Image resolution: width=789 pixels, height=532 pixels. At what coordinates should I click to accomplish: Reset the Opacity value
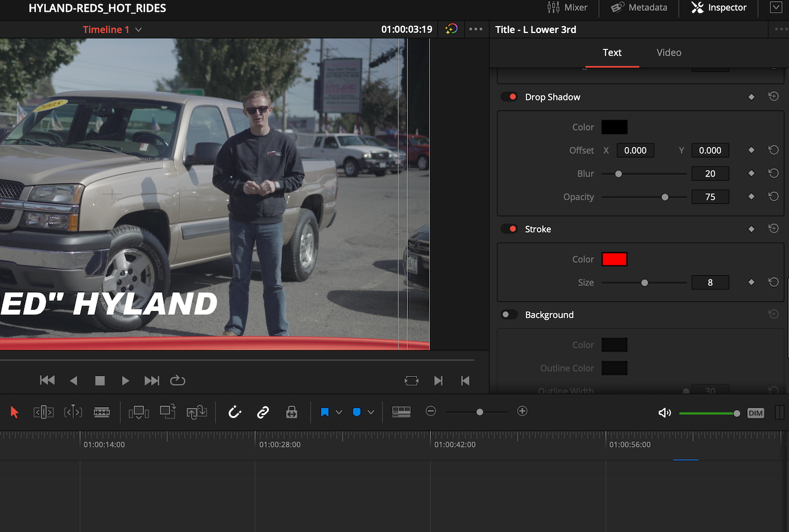(773, 197)
